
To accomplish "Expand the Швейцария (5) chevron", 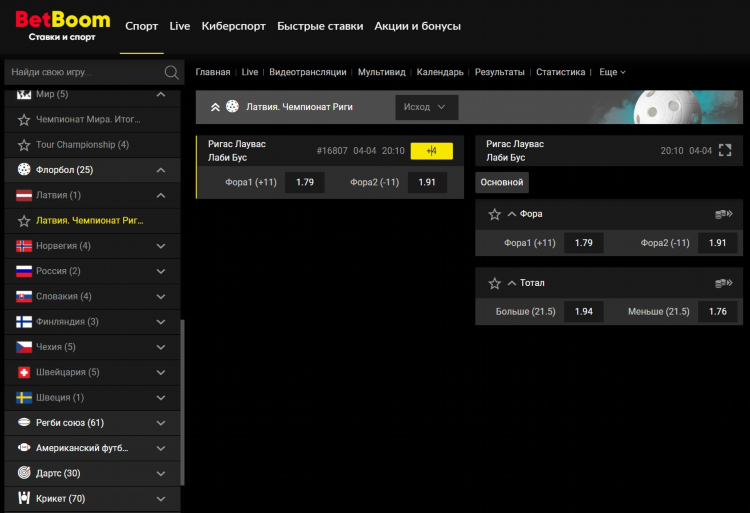I will tap(161, 373).
